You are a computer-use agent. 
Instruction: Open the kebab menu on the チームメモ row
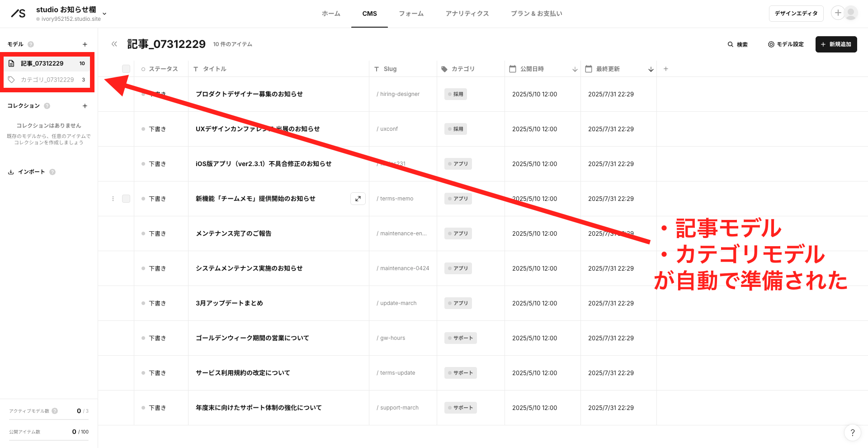[113, 198]
